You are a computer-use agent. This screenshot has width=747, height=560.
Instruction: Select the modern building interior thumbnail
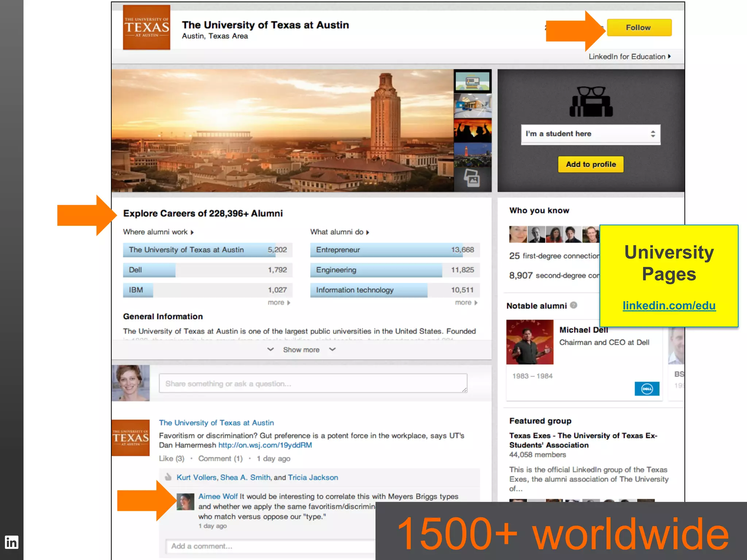coord(473,105)
